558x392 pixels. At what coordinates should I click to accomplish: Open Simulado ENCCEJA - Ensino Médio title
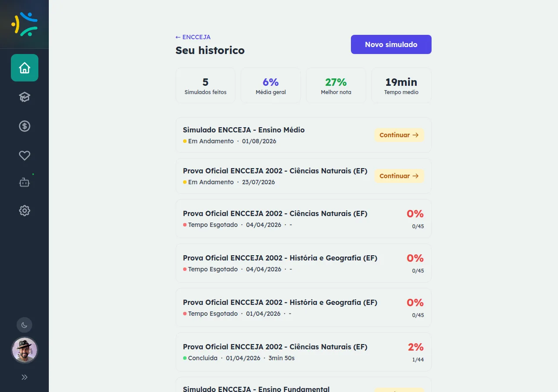[x=244, y=130]
